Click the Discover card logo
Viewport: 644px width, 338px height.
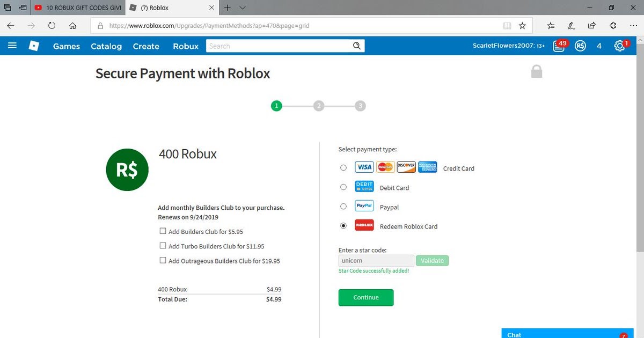pyautogui.click(x=406, y=167)
